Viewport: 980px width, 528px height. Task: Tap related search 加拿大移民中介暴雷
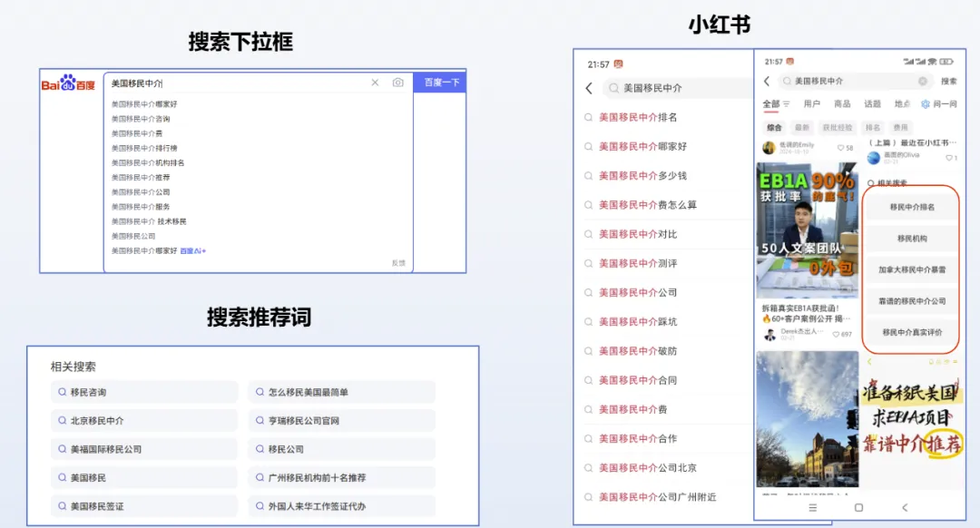[x=912, y=269]
